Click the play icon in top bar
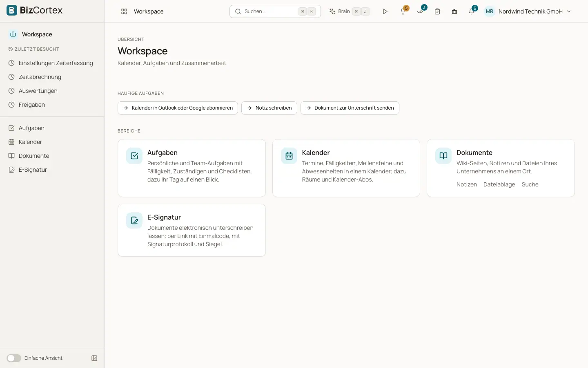Image resolution: width=588 pixels, height=368 pixels. tap(385, 11)
